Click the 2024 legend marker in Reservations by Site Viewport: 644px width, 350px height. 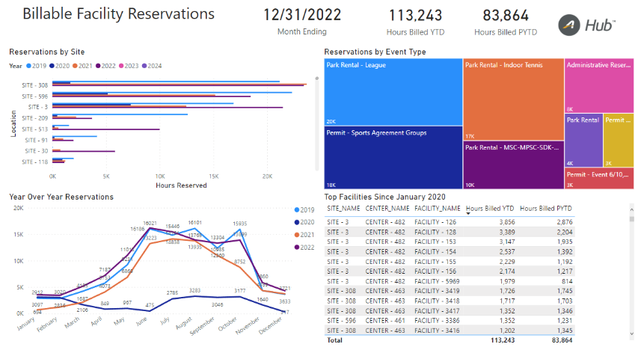click(x=144, y=66)
